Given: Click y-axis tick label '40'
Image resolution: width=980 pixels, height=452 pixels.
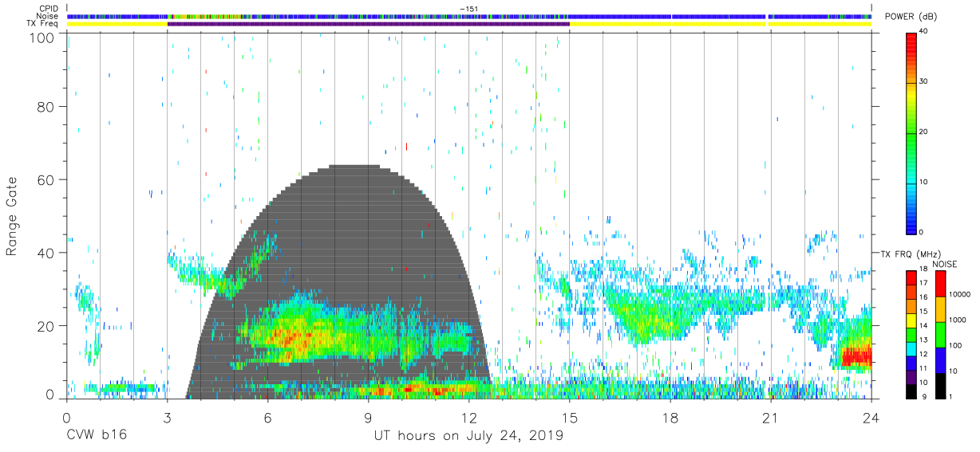Looking at the screenshot, I should coord(45,252).
